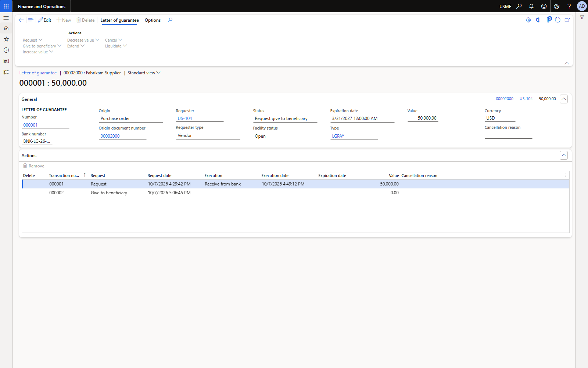Open Decrease value dropdown action
This screenshot has width=588, height=368.
pyautogui.click(x=83, y=40)
